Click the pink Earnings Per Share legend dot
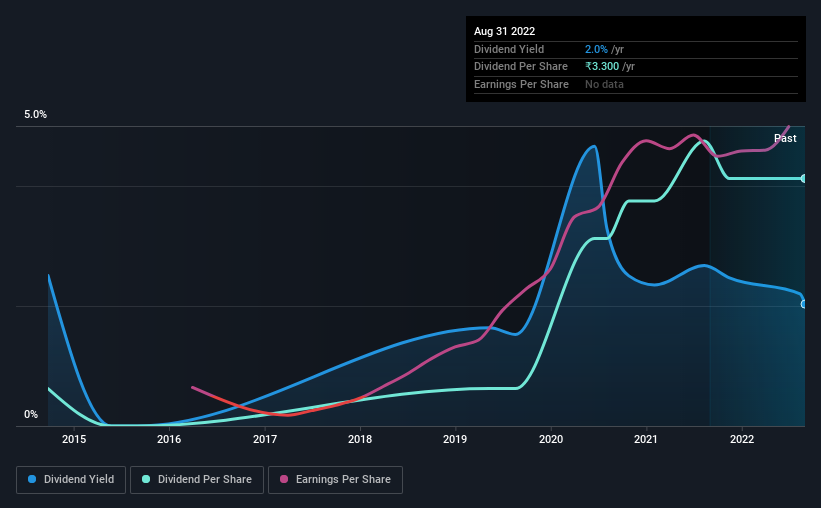821x508 pixels. point(284,479)
